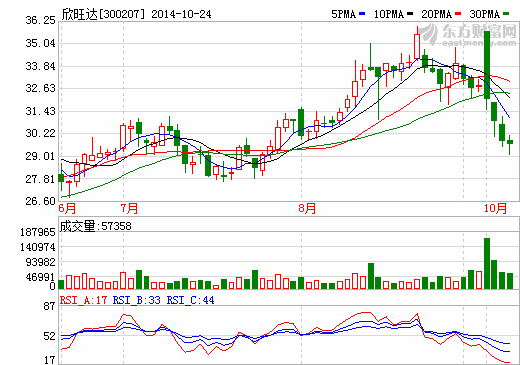Click the 29.01 price axis label
This screenshot has width=520, height=365.
[41, 156]
